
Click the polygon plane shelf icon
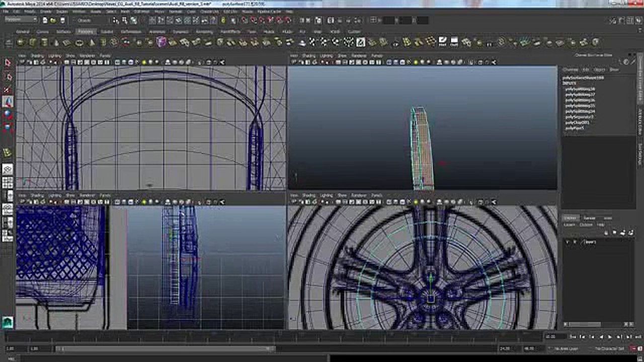click(x=68, y=42)
